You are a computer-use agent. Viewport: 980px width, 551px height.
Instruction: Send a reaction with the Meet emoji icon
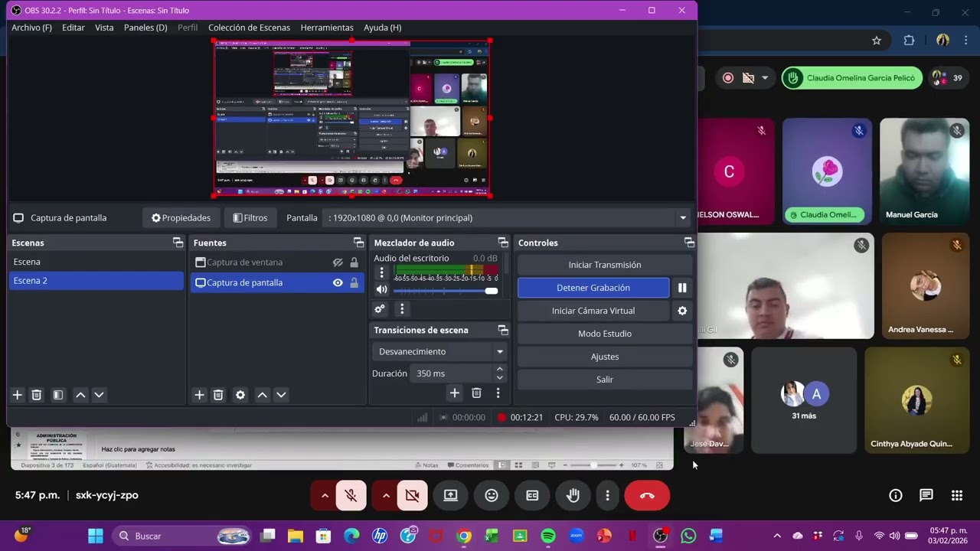(492, 495)
